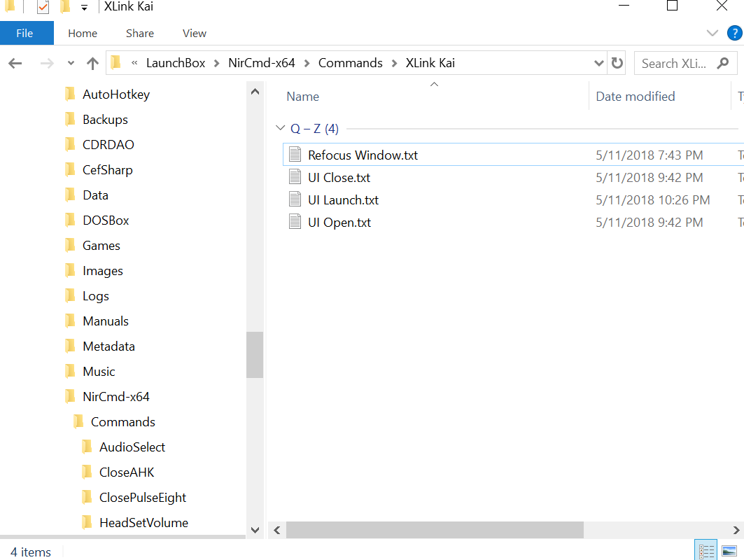Sort by the Name column header
This screenshot has width=744, height=560.
(303, 97)
